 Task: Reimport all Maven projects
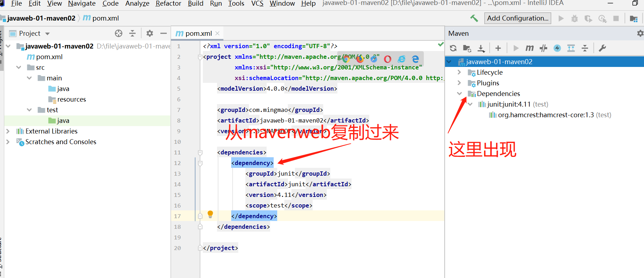pos(453,48)
